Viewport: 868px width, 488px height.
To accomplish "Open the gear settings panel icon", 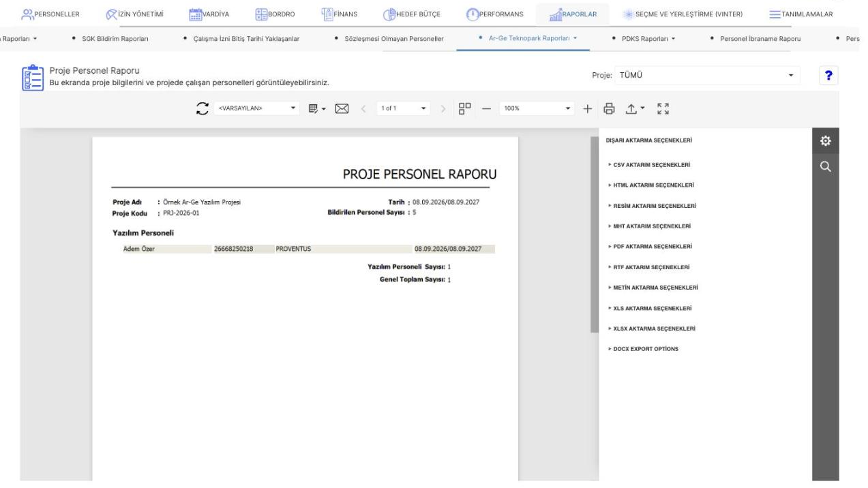I will click(826, 141).
